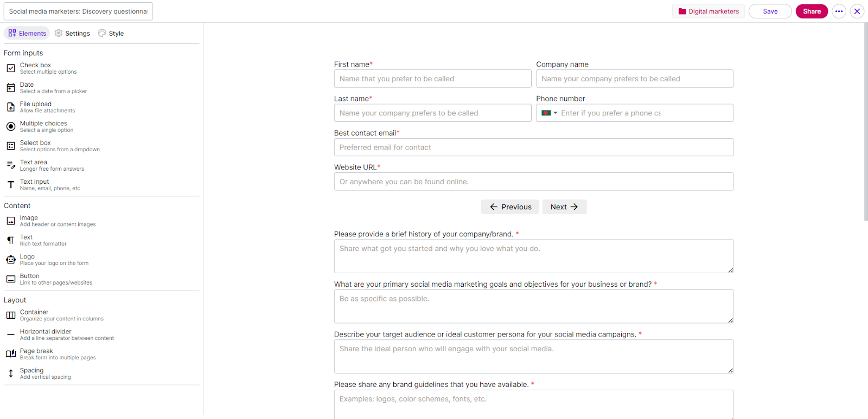868x419 pixels.
Task: Add a File upload element
Action: 35,106
